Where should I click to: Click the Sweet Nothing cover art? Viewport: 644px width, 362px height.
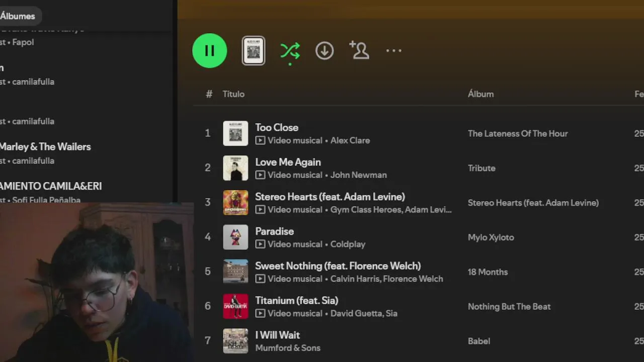point(235,271)
